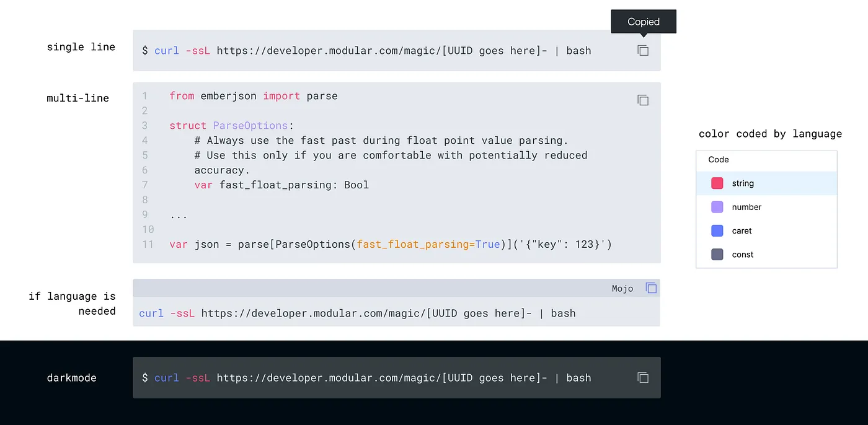
Task: Click copy icon in single line code block
Action: tap(643, 51)
